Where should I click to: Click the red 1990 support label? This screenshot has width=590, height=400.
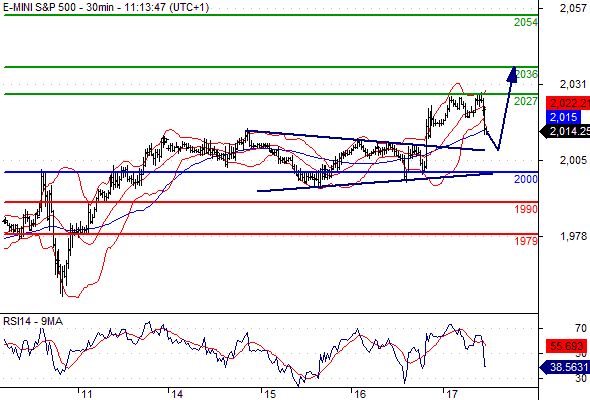click(526, 209)
